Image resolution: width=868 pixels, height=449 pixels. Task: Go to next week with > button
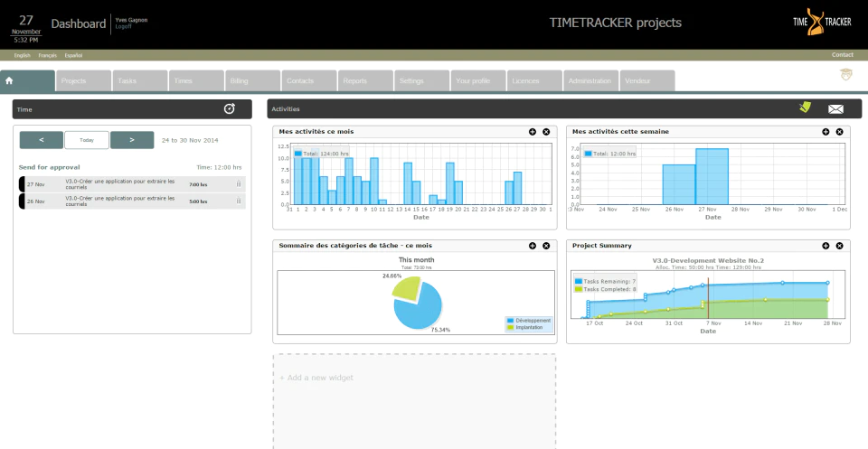click(x=132, y=140)
